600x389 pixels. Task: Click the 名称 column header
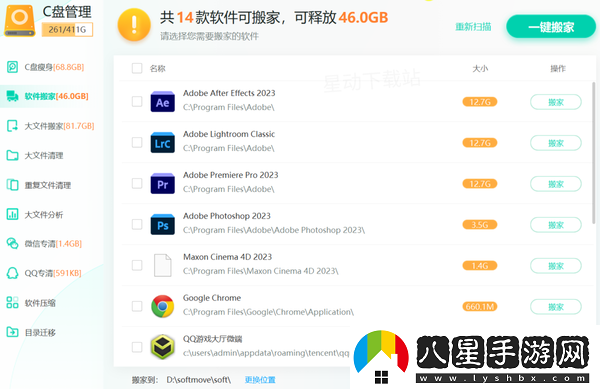pyautogui.click(x=158, y=68)
